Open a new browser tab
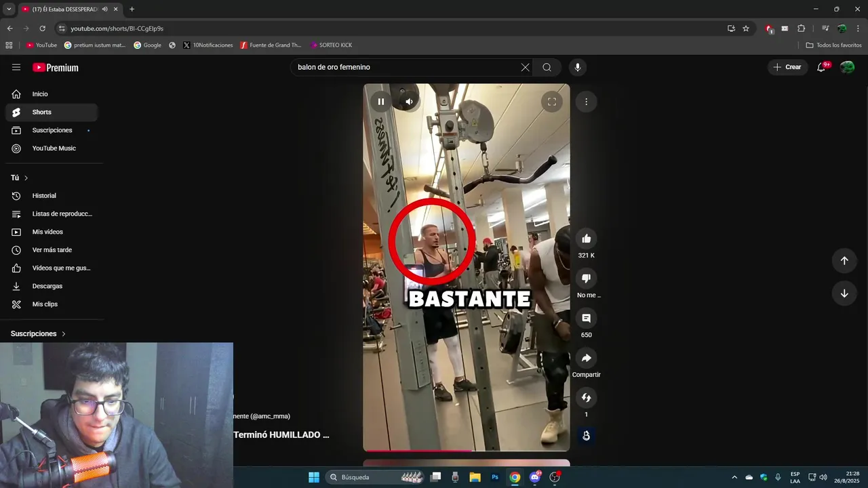Image resolution: width=868 pixels, height=488 pixels. pos(132,9)
